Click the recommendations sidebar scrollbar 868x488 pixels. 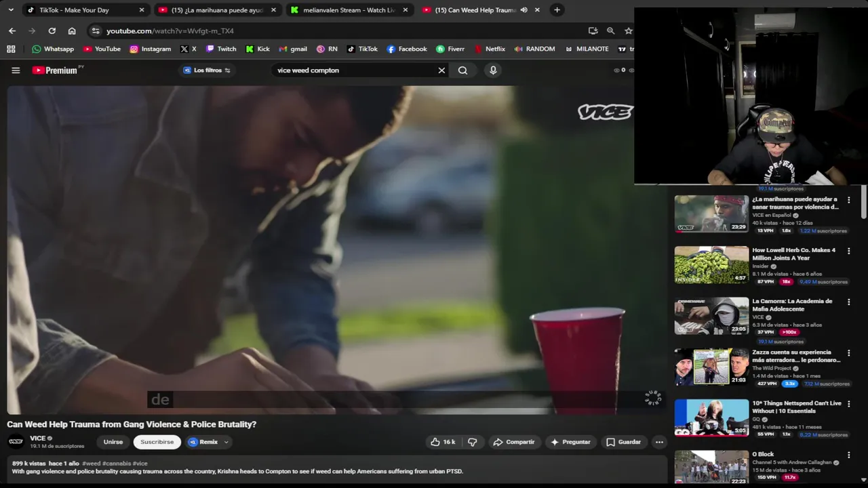pyautogui.click(x=864, y=203)
